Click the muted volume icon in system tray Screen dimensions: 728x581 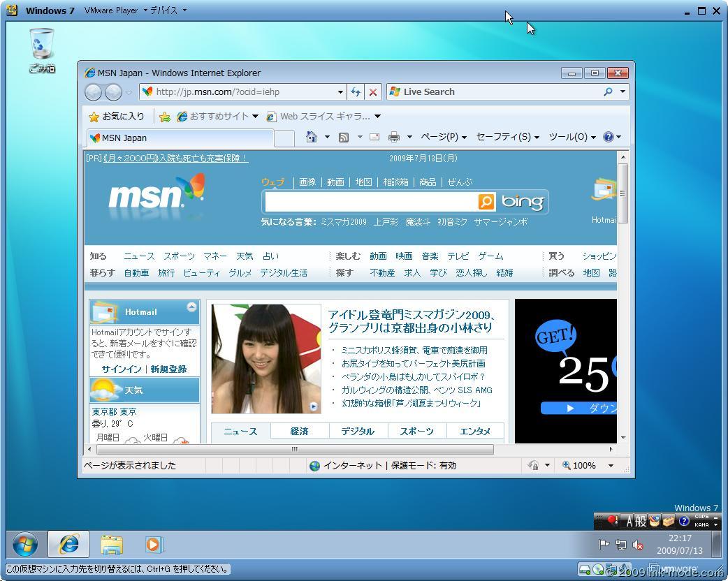(x=637, y=545)
